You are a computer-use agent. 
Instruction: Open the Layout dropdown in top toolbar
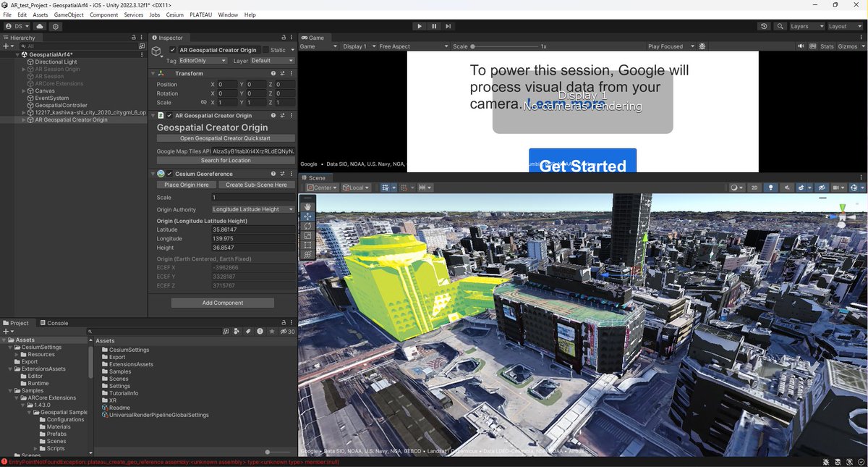click(846, 26)
